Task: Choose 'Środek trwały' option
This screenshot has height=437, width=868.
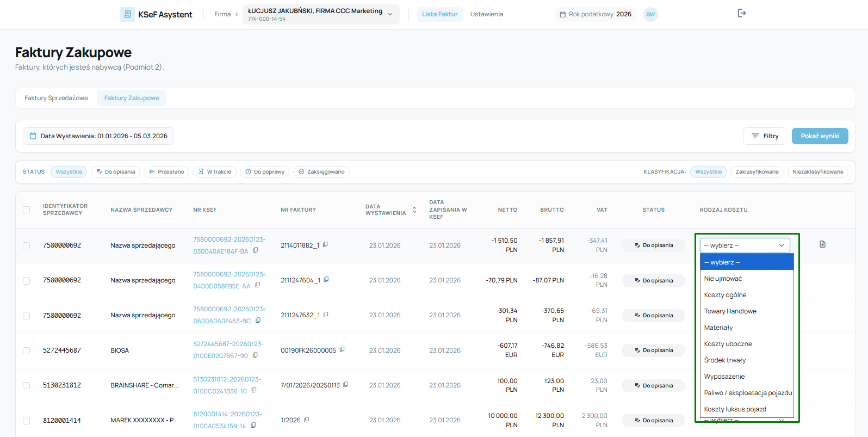Action: tap(747, 360)
